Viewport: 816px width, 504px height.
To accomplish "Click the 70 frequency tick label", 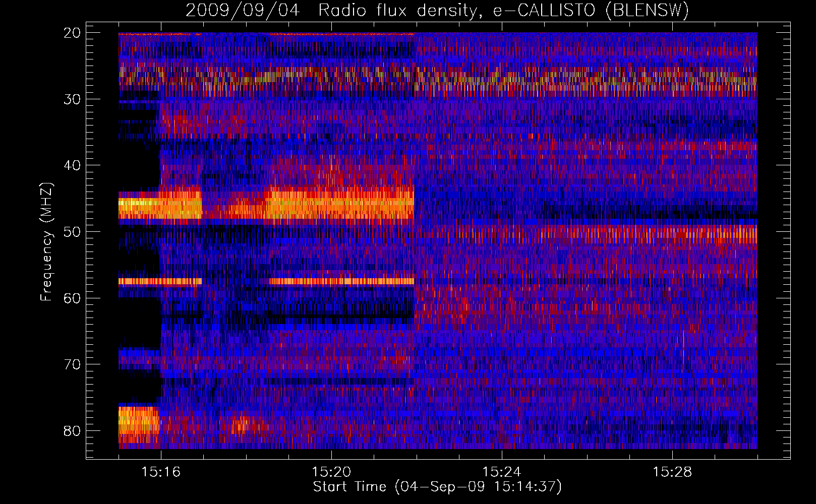I will [72, 364].
